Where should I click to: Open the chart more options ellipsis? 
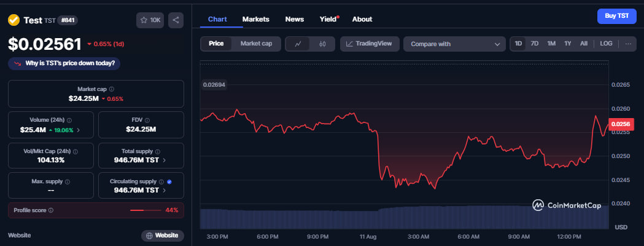coord(627,44)
